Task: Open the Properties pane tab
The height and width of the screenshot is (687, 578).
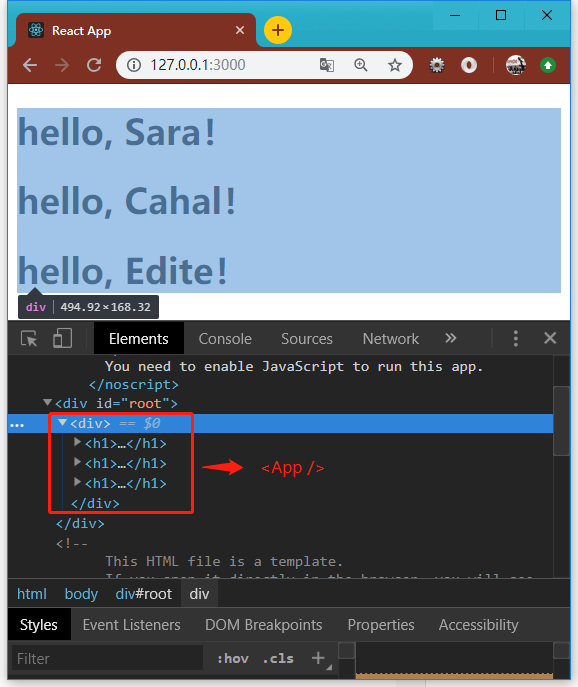Action: 381,625
